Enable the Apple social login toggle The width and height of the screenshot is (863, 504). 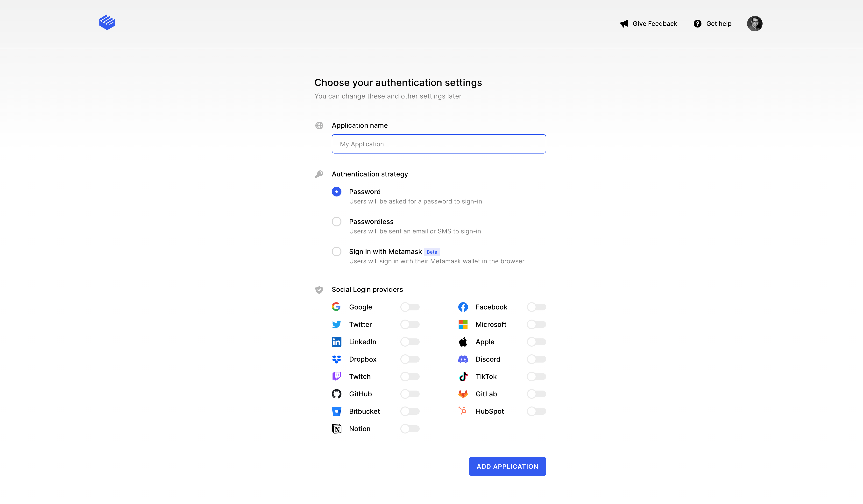coord(536,342)
